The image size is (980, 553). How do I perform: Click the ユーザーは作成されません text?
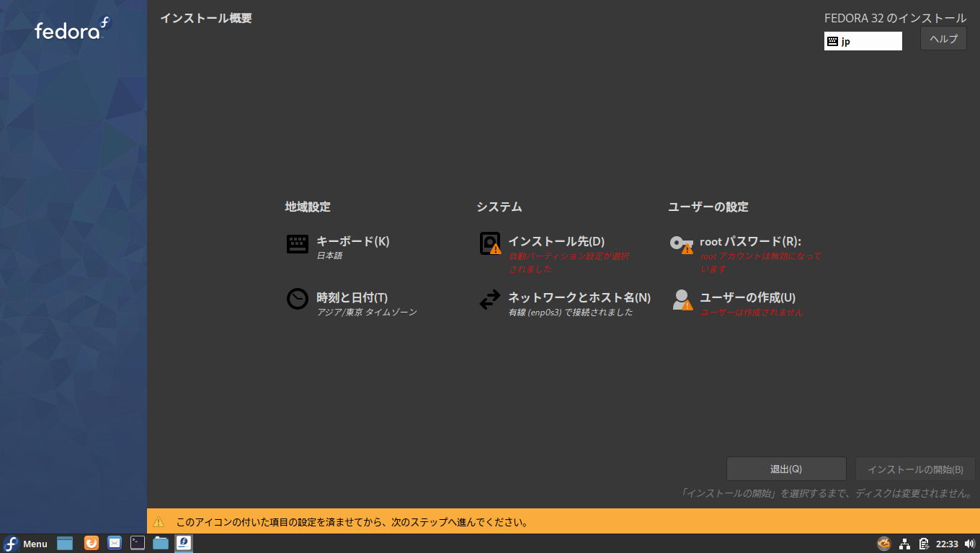coord(752,312)
